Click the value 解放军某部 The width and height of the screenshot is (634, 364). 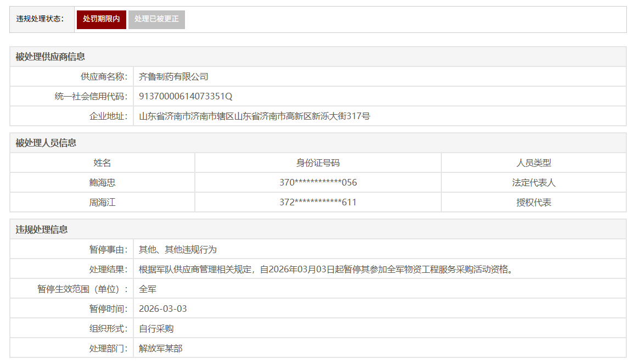pyautogui.click(x=160, y=349)
